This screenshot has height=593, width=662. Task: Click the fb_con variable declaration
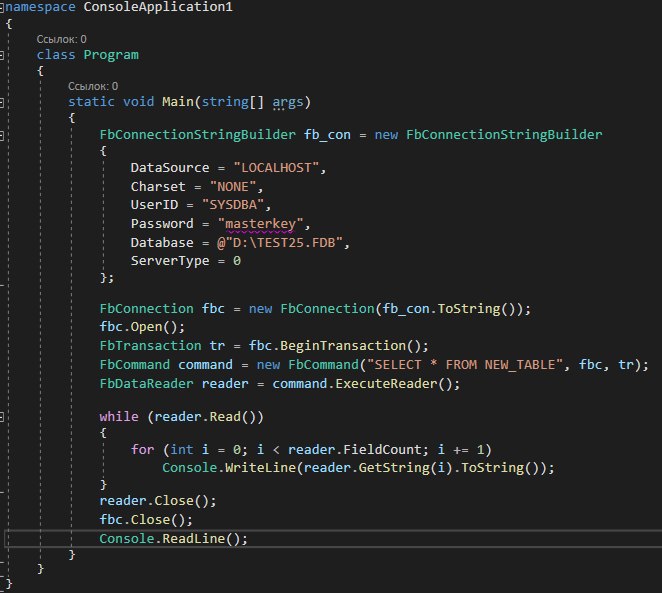(327, 135)
